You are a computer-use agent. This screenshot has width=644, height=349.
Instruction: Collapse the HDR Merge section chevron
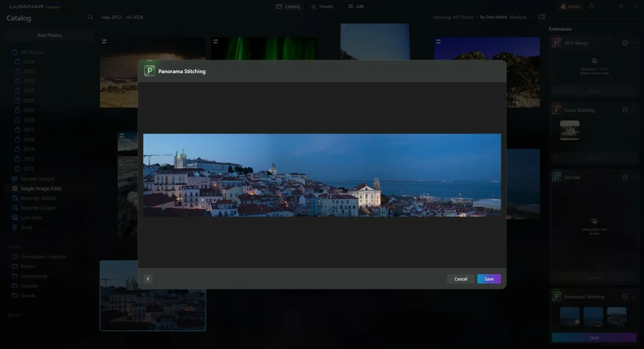point(634,43)
